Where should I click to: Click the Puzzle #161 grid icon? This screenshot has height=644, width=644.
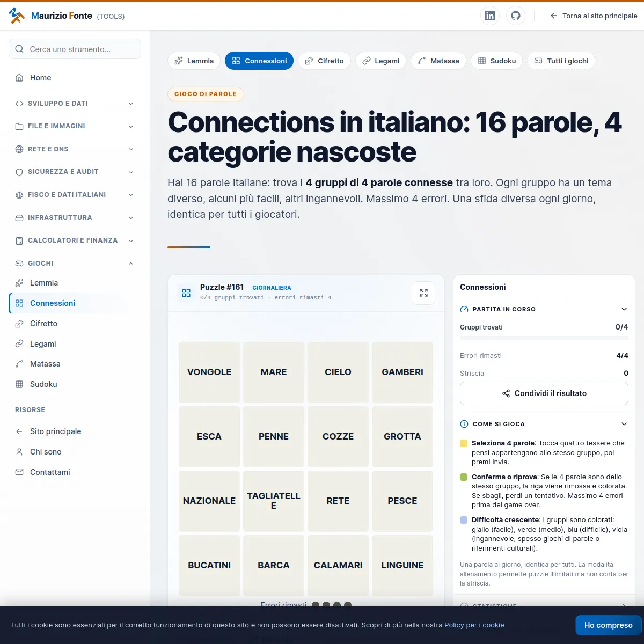tap(186, 293)
